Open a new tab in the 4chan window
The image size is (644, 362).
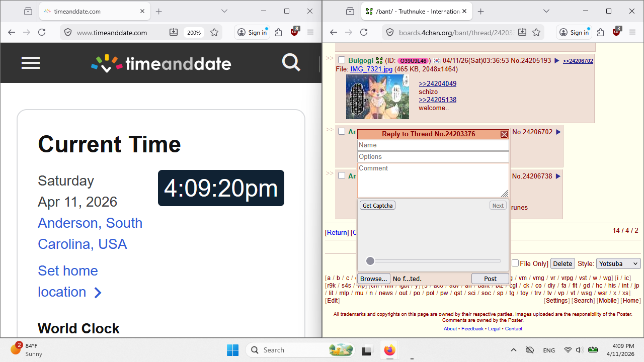click(x=481, y=11)
